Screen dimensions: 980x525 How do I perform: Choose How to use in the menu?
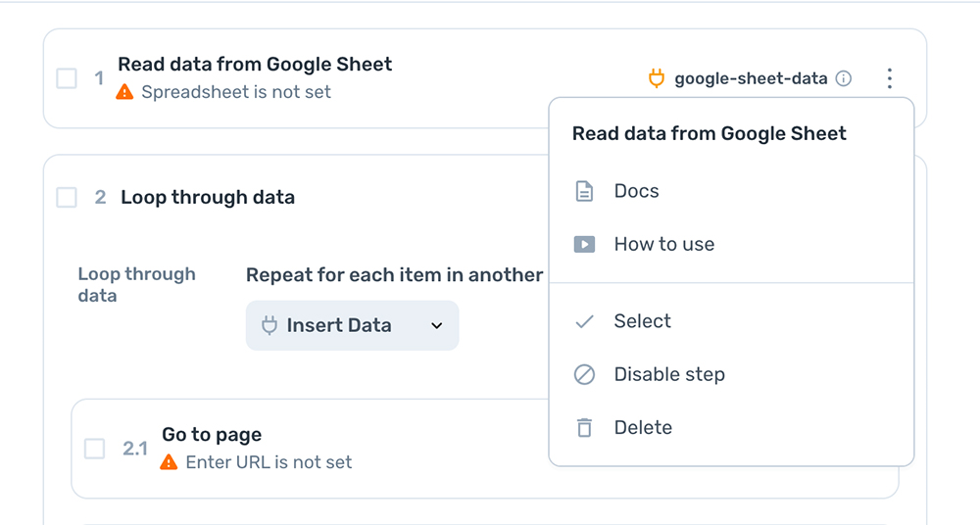pyautogui.click(x=731, y=244)
